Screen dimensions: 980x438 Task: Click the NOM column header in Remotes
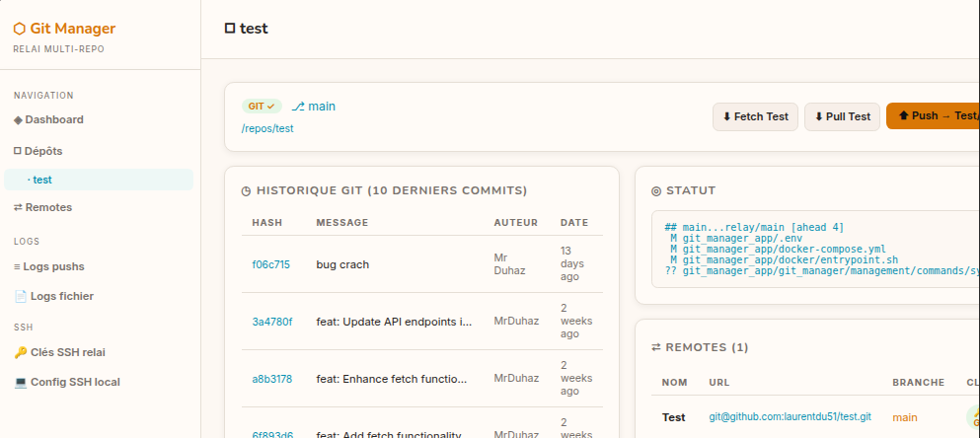674,383
